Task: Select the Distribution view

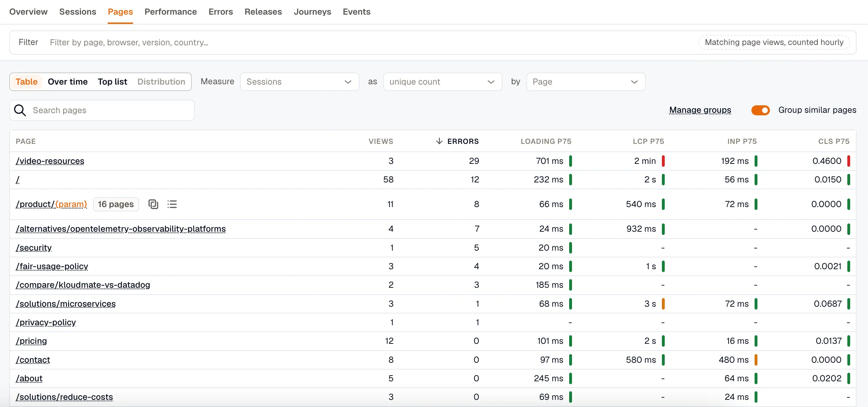Action: coord(161,82)
